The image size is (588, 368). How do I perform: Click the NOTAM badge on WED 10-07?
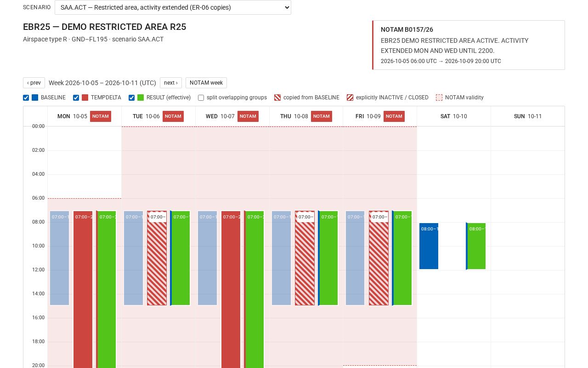coord(248,116)
